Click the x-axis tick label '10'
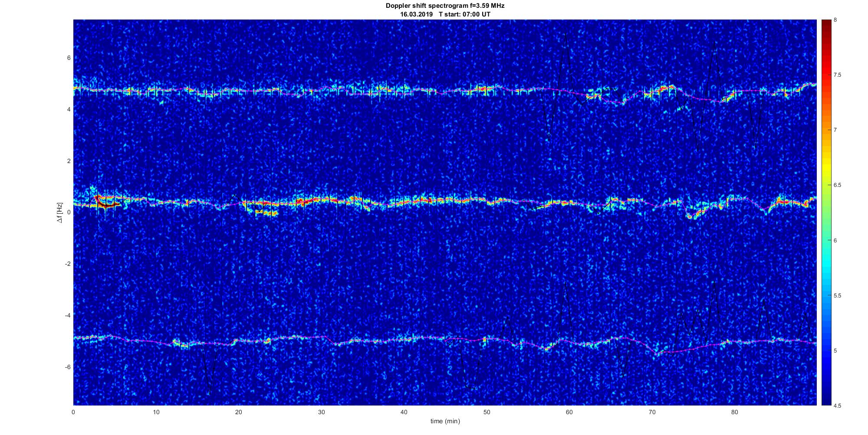 pyautogui.click(x=156, y=412)
